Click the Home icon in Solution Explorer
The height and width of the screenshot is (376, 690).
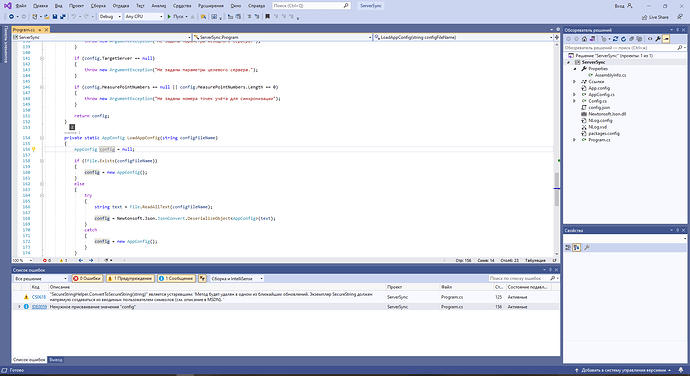click(x=584, y=39)
